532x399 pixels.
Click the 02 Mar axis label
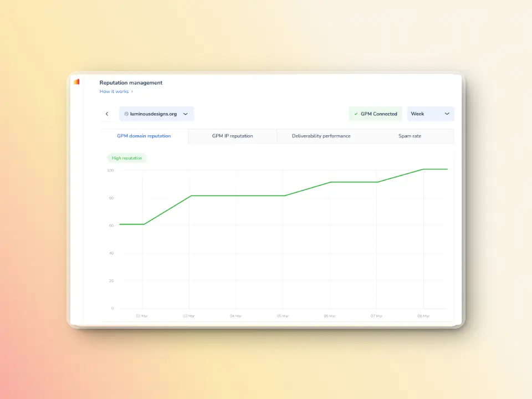(x=142, y=316)
